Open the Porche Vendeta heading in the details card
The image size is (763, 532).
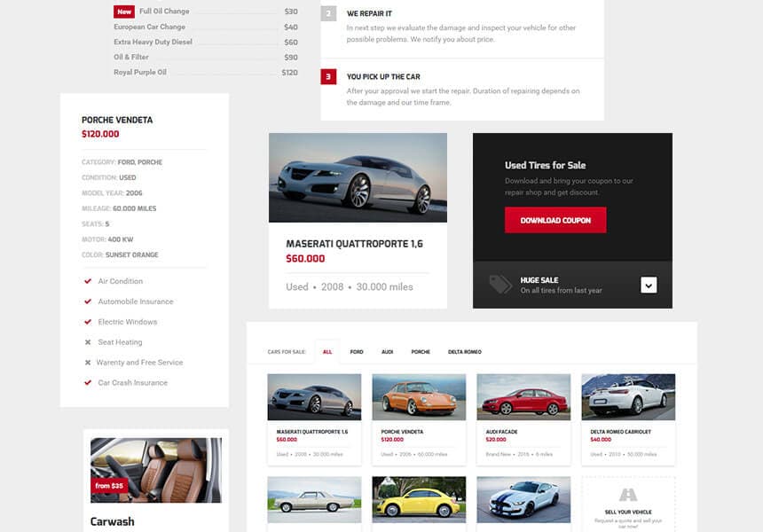point(117,120)
